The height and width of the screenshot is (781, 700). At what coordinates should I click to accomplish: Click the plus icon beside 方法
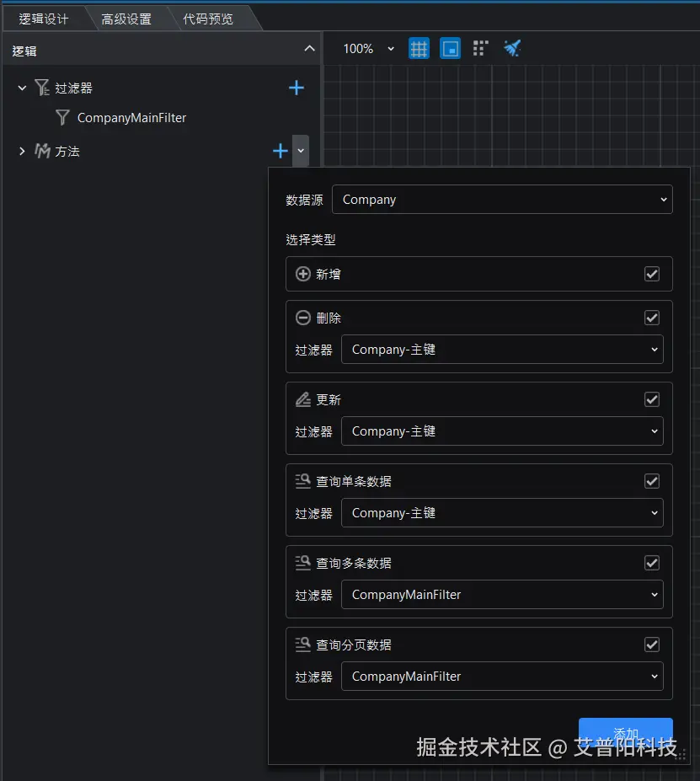pos(280,151)
